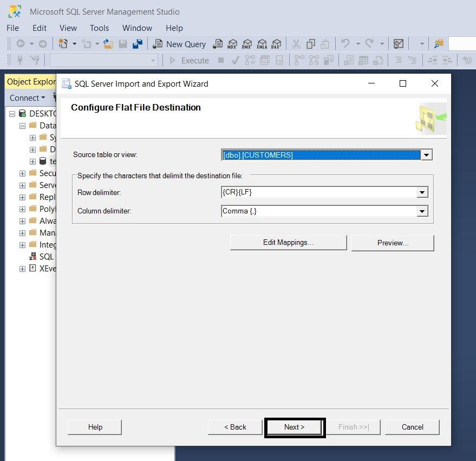This screenshot has width=476, height=461.
Task: Open the XMLA query icon
Action: 262,44
